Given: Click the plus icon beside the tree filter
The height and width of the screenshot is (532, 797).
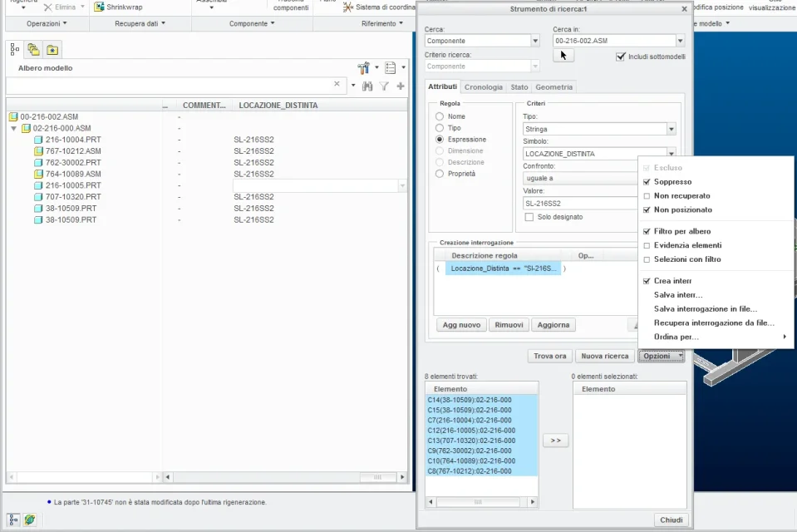Looking at the screenshot, I should coord(401,86).
